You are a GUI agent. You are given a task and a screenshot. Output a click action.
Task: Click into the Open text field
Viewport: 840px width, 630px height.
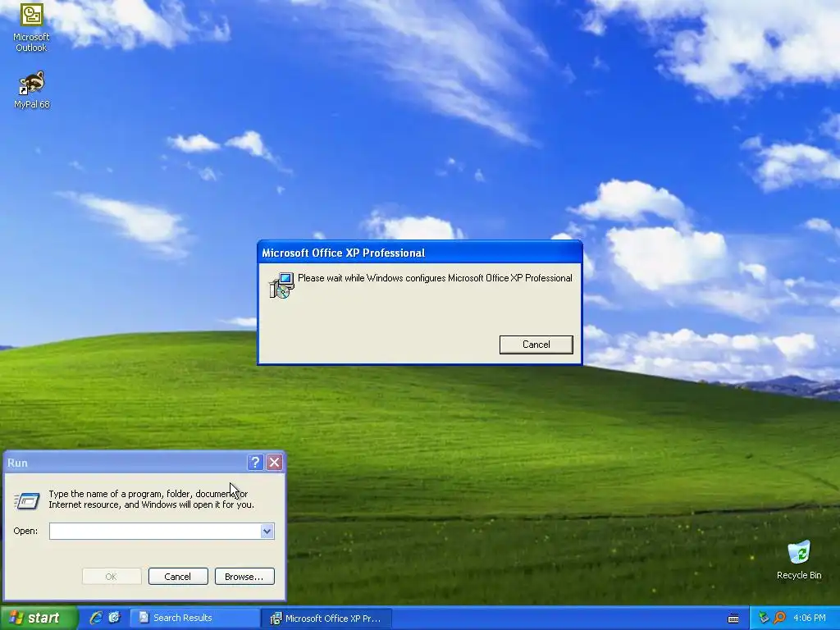coord(155,531)
